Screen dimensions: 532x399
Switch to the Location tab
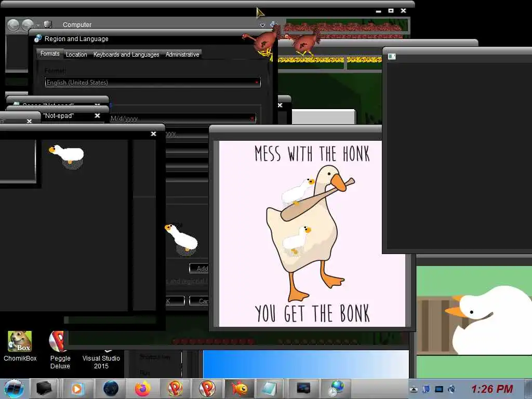[76, 54]
